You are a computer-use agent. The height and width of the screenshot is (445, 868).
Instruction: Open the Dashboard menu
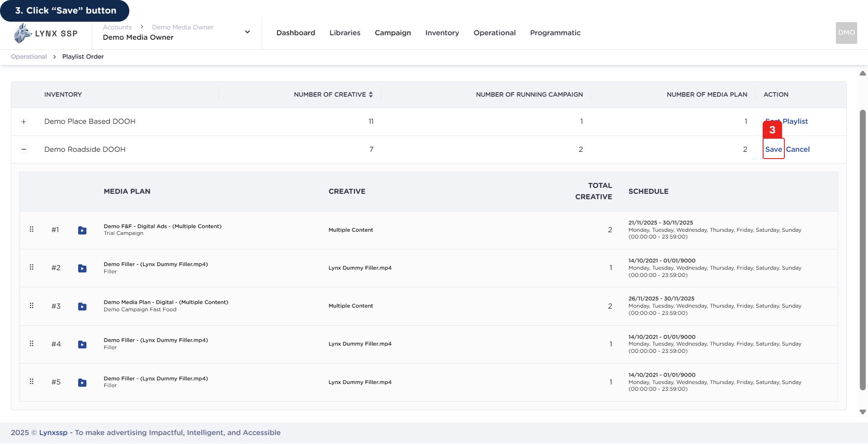296,33
